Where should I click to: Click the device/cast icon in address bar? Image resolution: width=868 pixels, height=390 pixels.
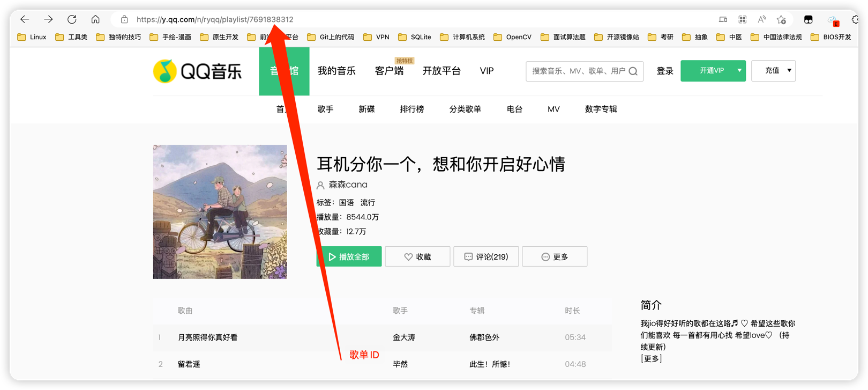coord(723,20)
